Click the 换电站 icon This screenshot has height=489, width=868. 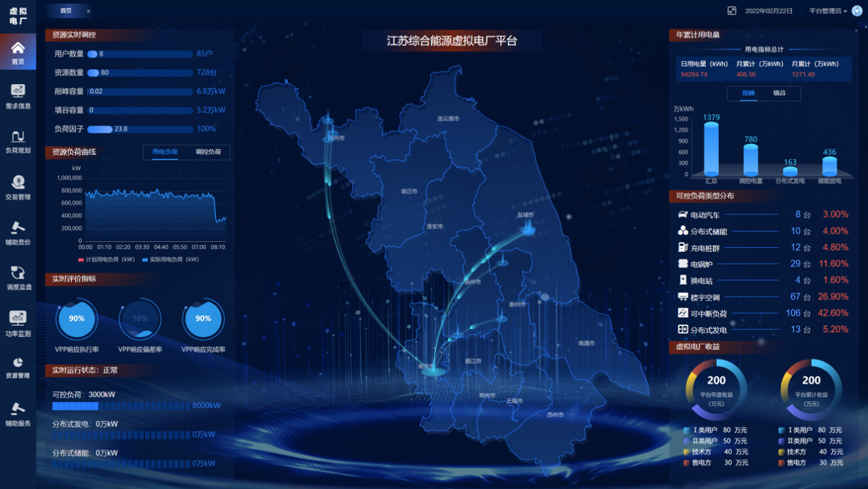682,280
